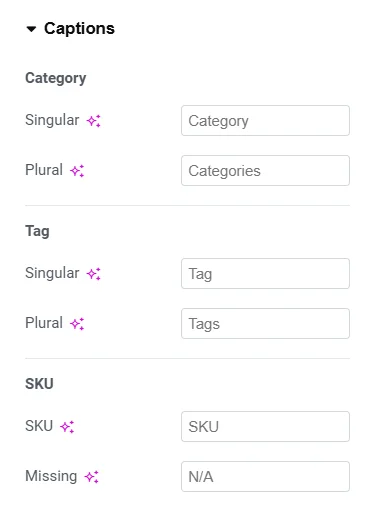Focus the SKU caption text field
Viewport: 372px width, 528px height.
[x=265, y=426]
